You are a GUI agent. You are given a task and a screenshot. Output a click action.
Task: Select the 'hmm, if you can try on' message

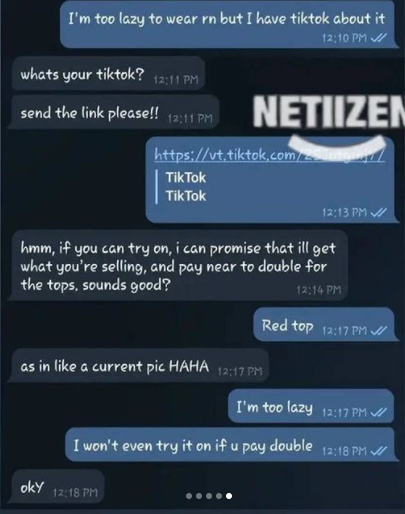pos(179,266)
